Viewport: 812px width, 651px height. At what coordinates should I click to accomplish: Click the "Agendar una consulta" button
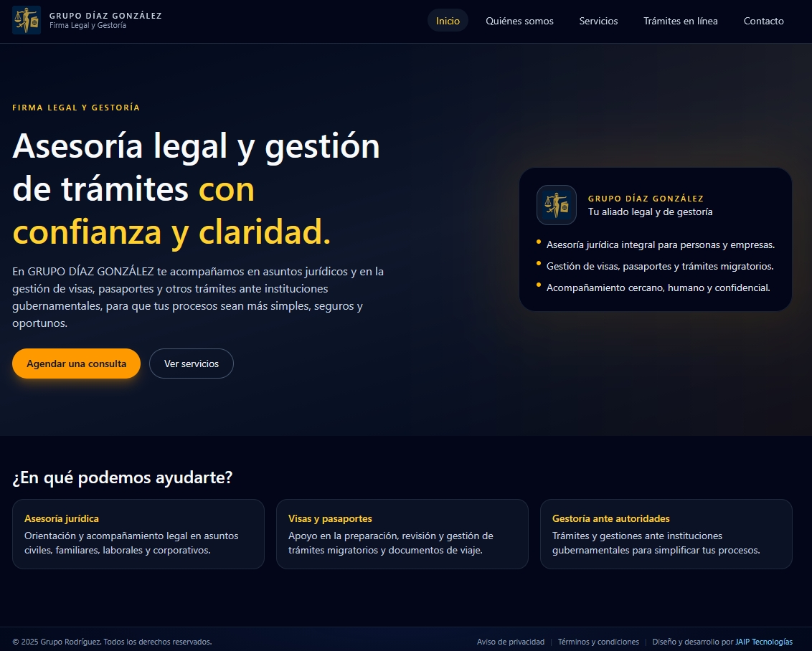pyautogui.click(x=76, y=363)
